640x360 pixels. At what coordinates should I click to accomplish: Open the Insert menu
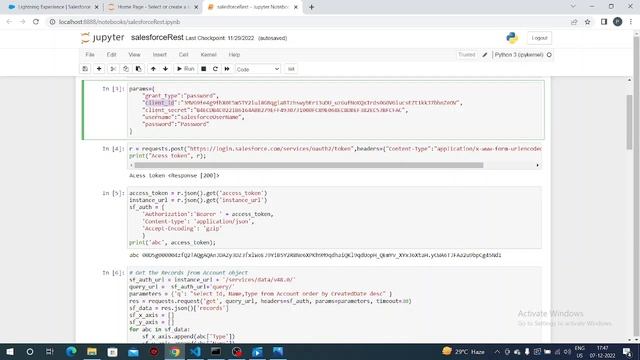pos(160,55)
